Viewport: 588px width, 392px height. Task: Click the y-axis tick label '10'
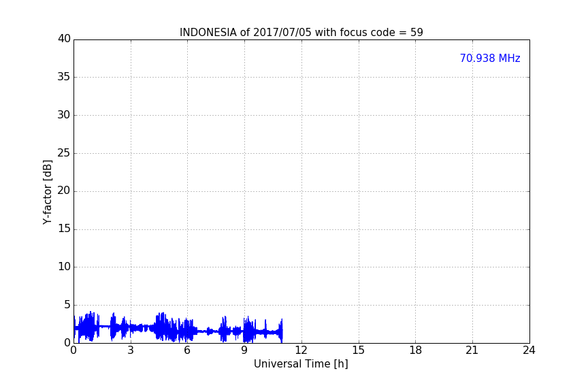[64, 267]
